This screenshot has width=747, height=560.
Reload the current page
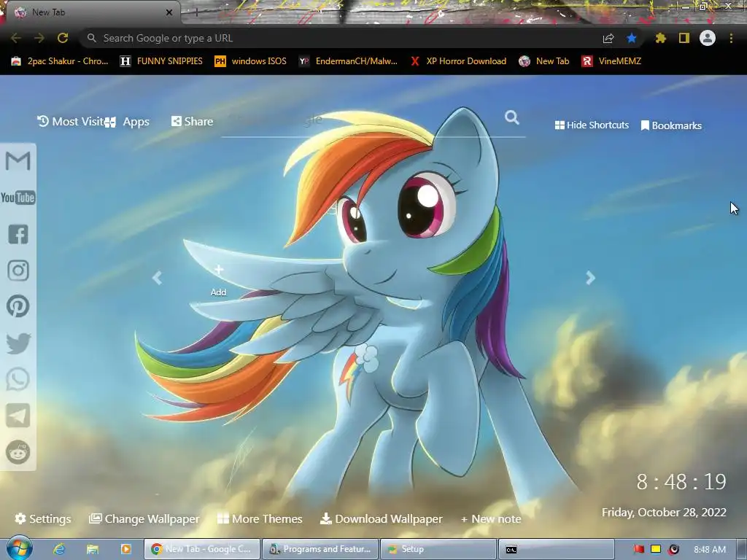(x=63, y=38)
